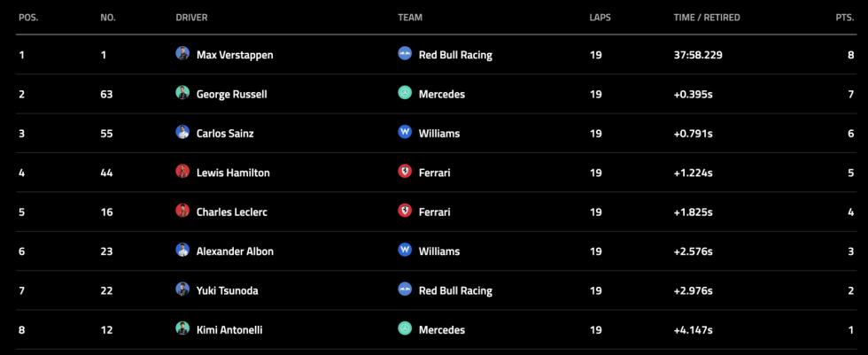
Task: Select Alexander Albon driver name
Action: pyautogui.click(x=235, y=251)
